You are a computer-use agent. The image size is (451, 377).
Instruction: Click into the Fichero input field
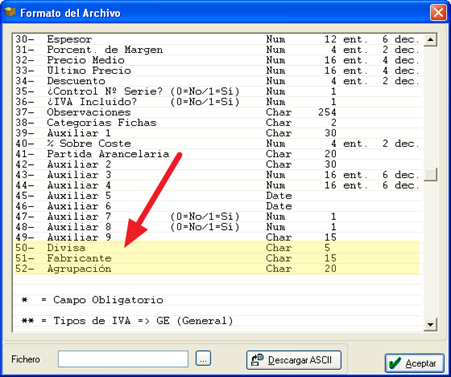coord(123,359)
